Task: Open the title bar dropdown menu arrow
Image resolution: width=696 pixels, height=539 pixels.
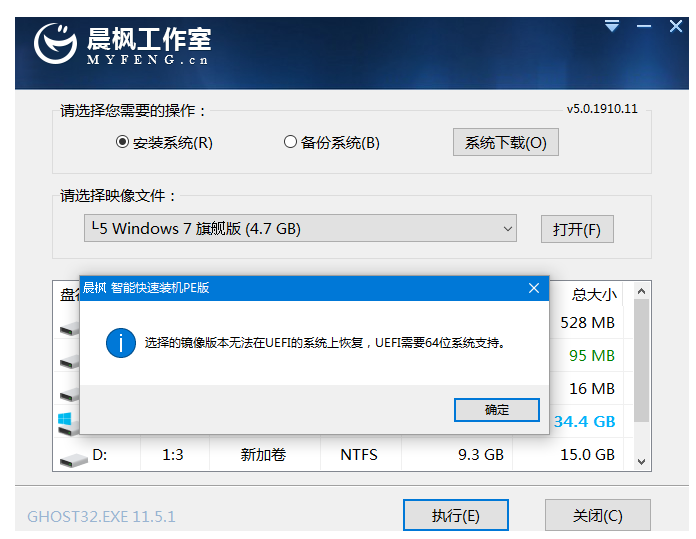Action: (612, 26)
